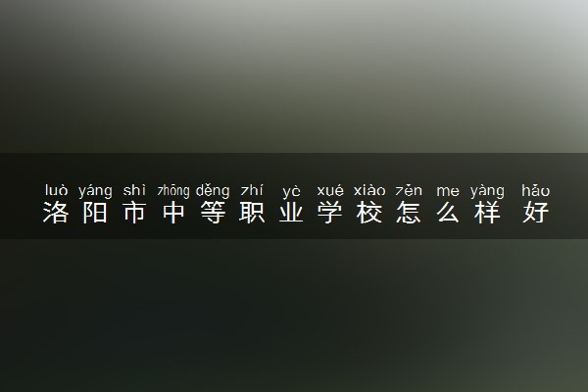
Task: Select the character 中
Action: (173, 213)
